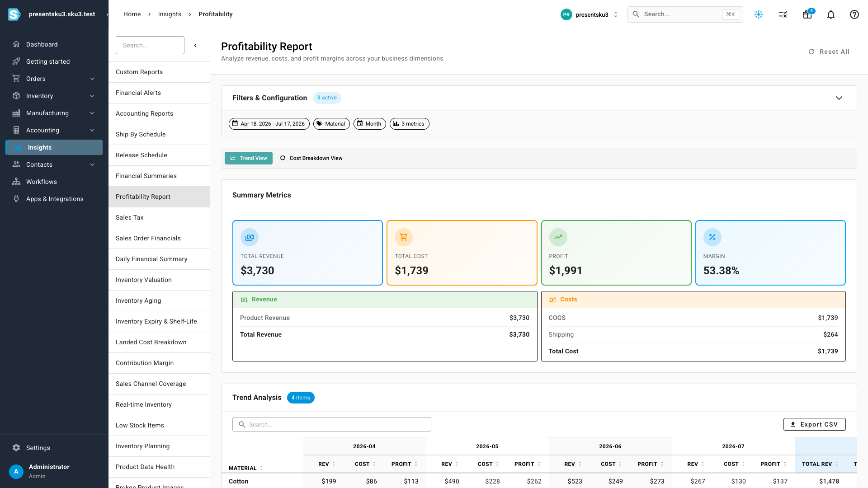
Task: Click the blue sparkle assistant icon
Action: (759, 14)
